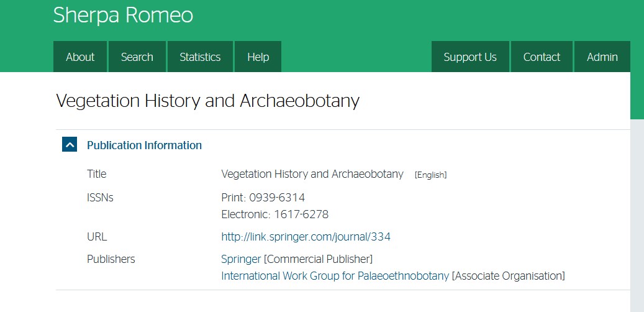Click the ISSNs field label
The height and width of the screenshot is (312, 644).
[100, 198]
